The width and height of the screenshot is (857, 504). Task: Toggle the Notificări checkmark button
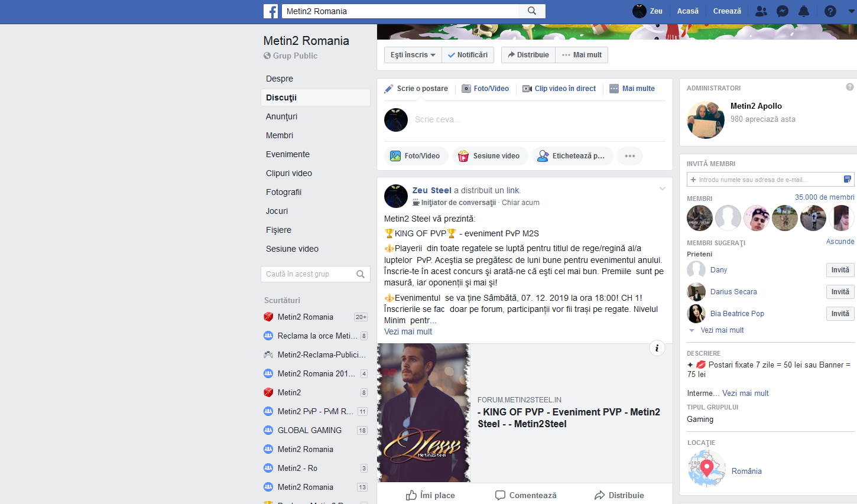pyautogui.click(x=468, y=55)
